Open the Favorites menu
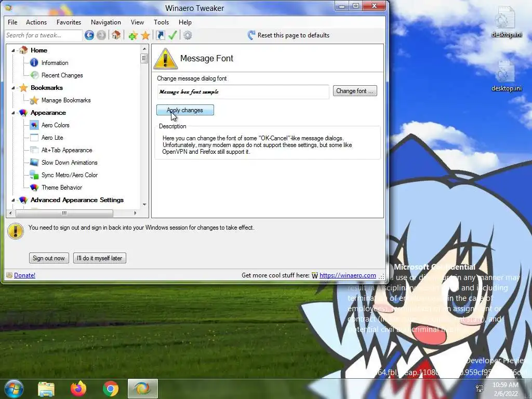 69,22
